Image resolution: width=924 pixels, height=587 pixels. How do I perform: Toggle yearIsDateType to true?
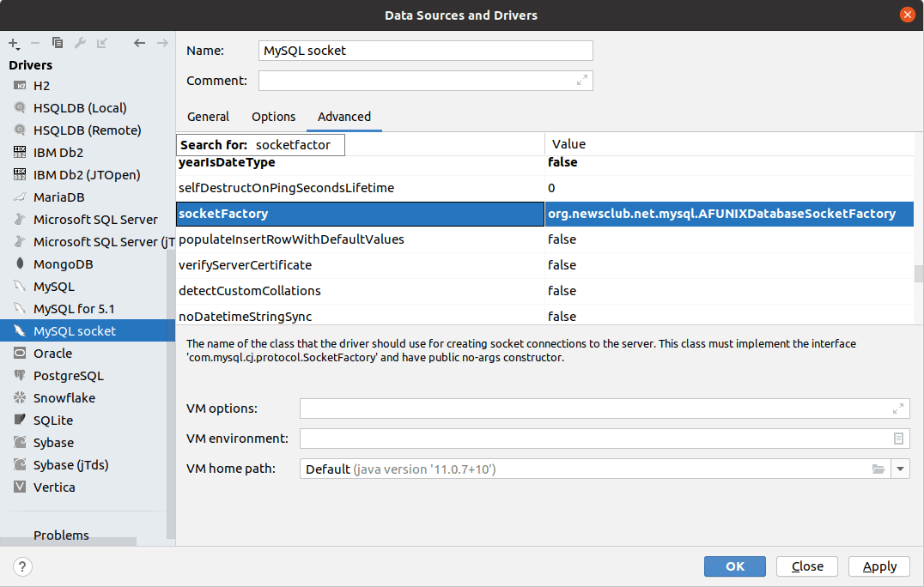coord(563,162)
